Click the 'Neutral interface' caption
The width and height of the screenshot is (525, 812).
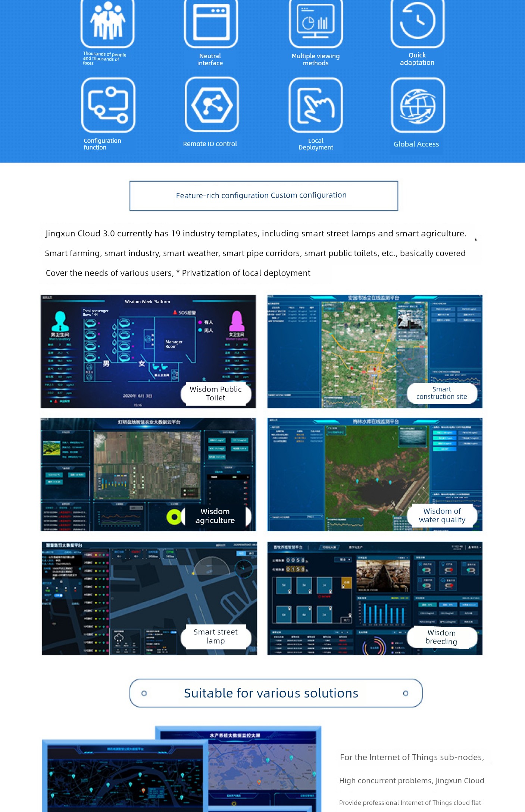tap(210, 60)
